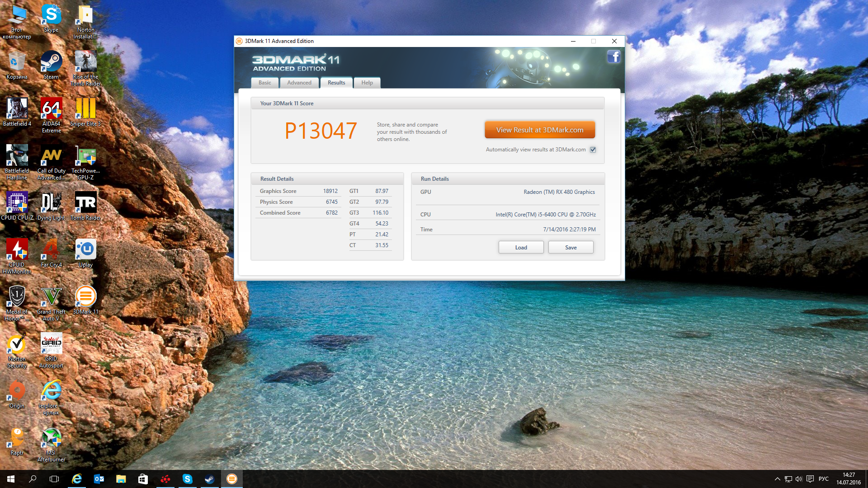The image size is (868, 488).
Task: Click View Result at 3DMark.com button
Action: tap(539, 130)
